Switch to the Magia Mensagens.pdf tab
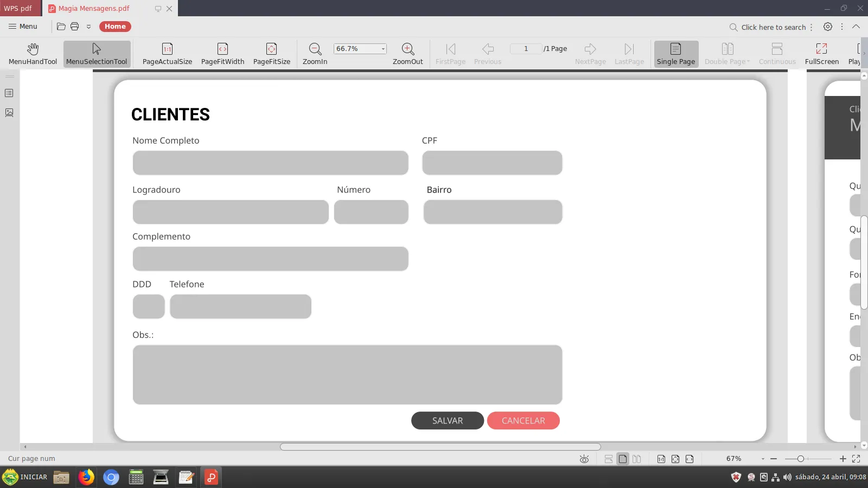The image size is (868, 488). pos(94,9)
